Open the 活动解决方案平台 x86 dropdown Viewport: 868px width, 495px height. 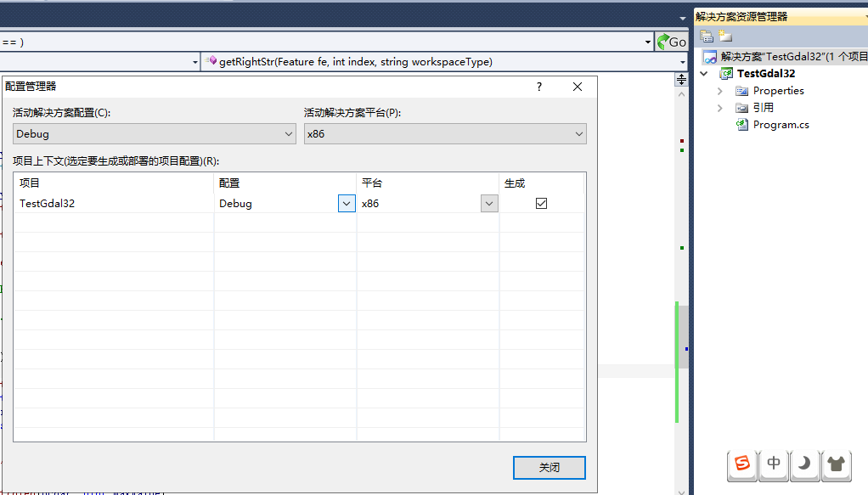[445, 134]
